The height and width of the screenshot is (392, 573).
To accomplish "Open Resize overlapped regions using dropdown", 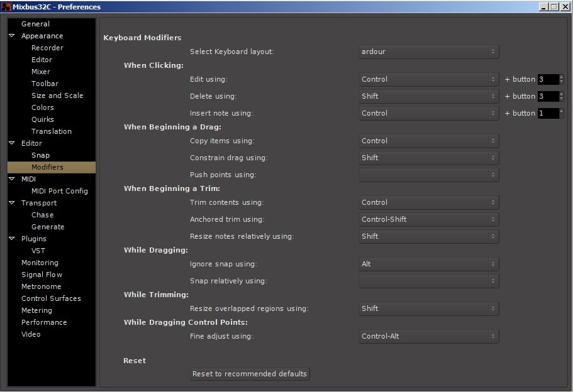I will pyautogui.click(x=429, y=309).
